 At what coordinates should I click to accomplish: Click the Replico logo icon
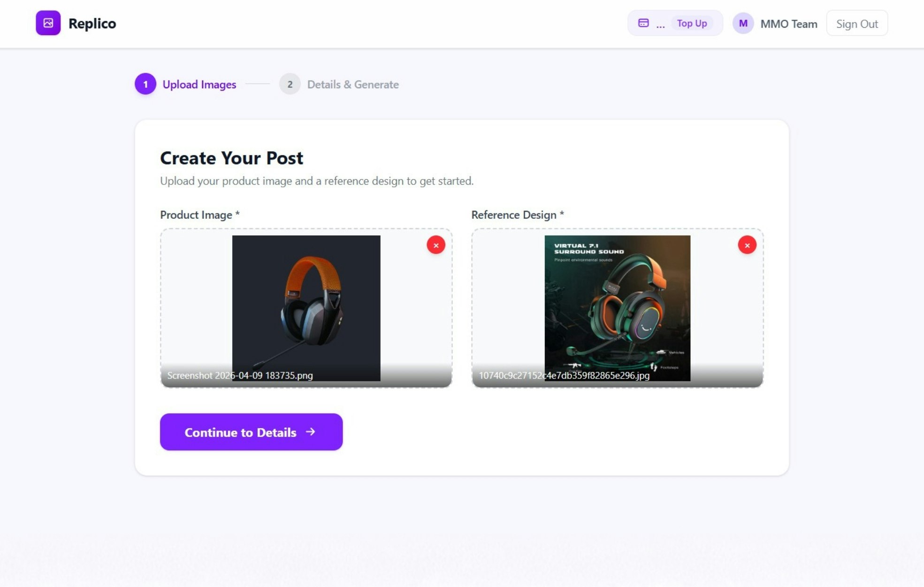click(x=48, y=23)
